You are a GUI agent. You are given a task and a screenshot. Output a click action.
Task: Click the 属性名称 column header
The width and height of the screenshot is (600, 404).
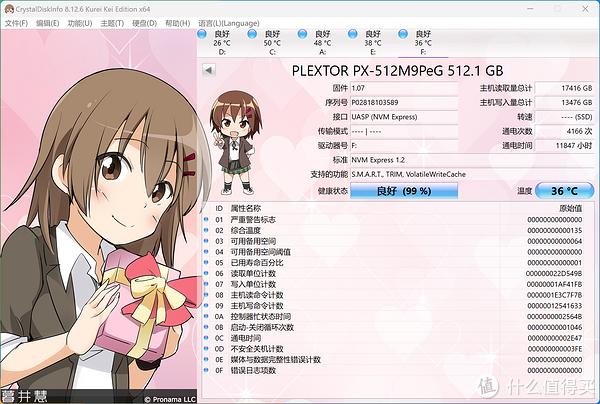(x=246, y=209)
